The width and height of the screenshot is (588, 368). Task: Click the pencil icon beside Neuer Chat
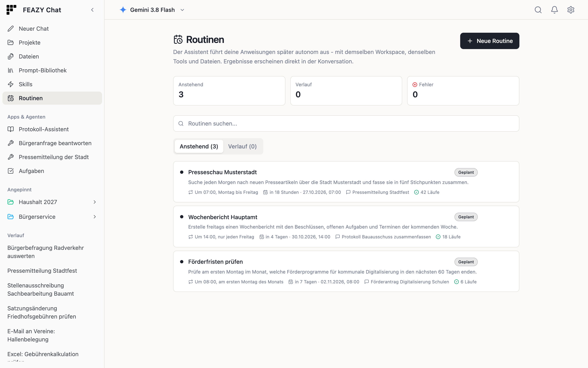(11, 29)
